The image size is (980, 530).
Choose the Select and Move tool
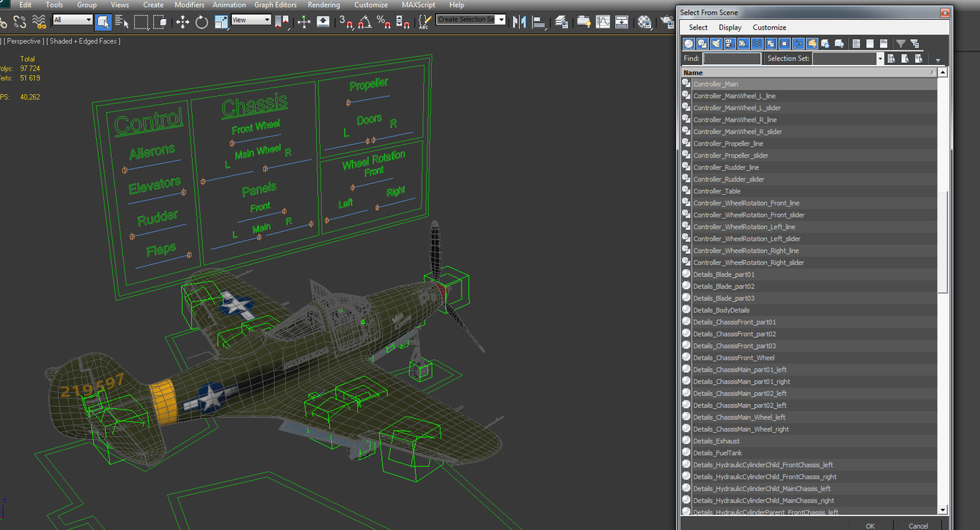pyautogui.click(x=183, y=21)
